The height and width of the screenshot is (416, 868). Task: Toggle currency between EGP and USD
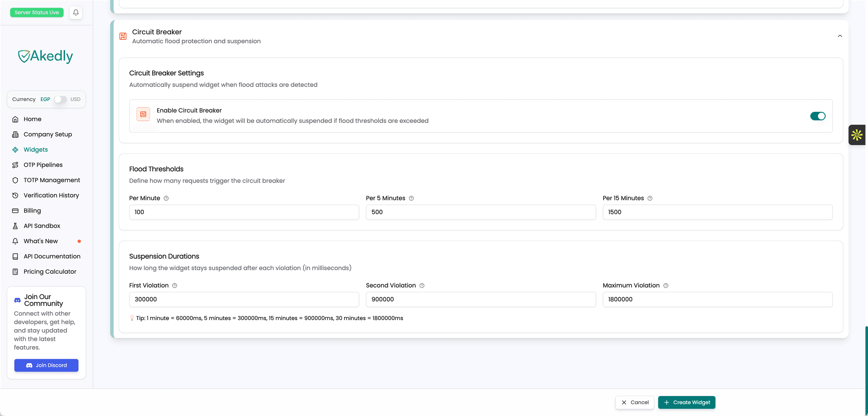[60, 99]
